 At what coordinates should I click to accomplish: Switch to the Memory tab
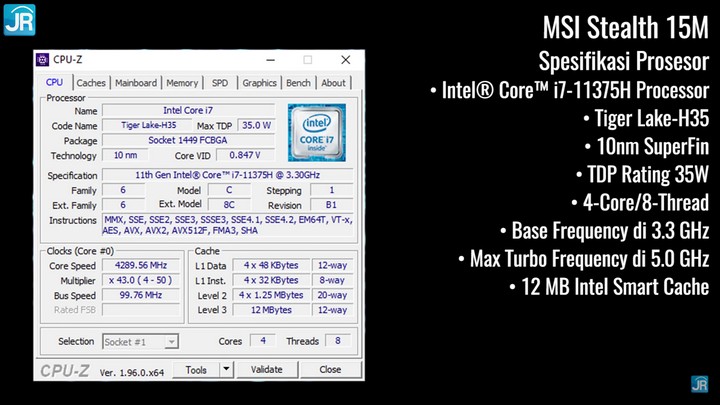click(x=182, y=83)
